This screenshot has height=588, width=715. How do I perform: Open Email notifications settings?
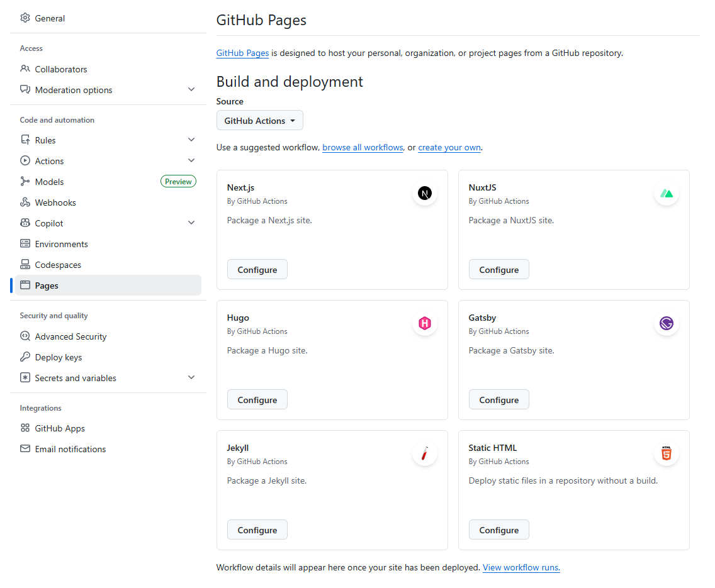coord(108,449)
